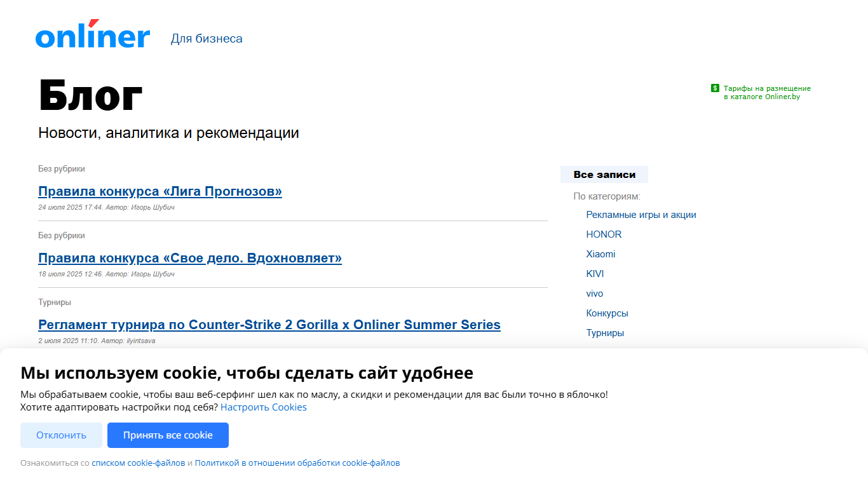Open the "Для бизнеса" link
The height and width of the screenshot is (488, 868).
[207, 39]
